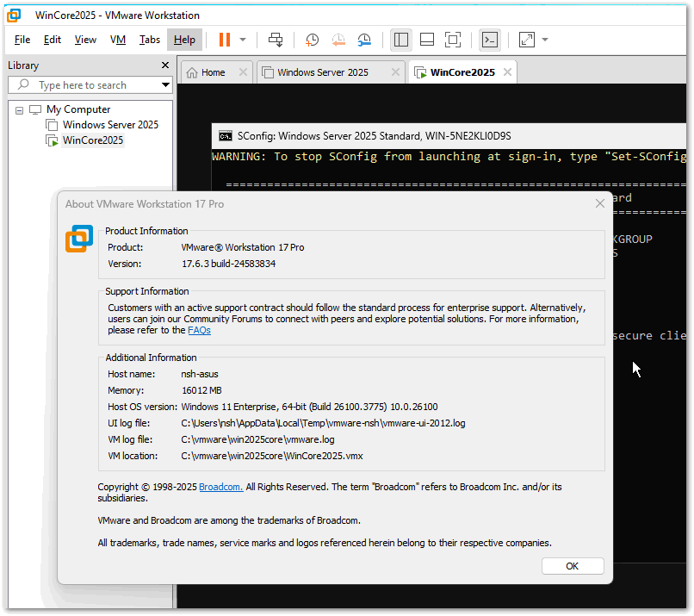The width and height of the screenshot is (694, 616).
Task: Click the Revert to snapshot icon
Action: pos(338,40)
